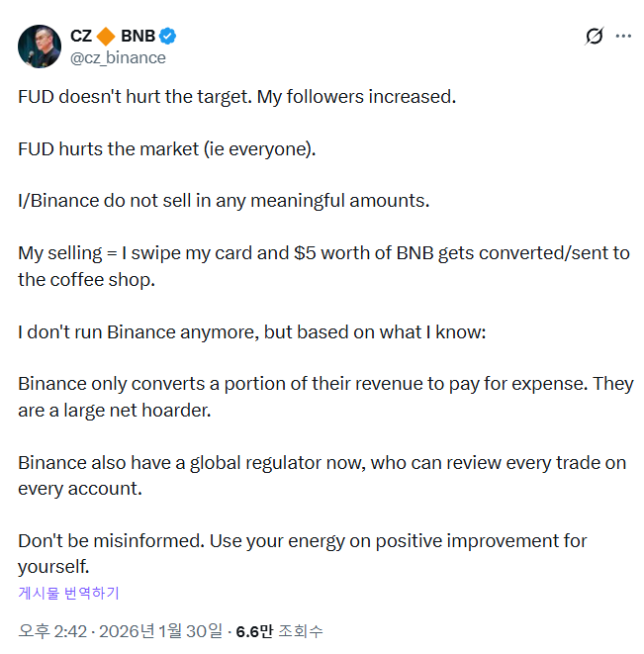Click the BNB text in the display name

[x=138, y=38]
